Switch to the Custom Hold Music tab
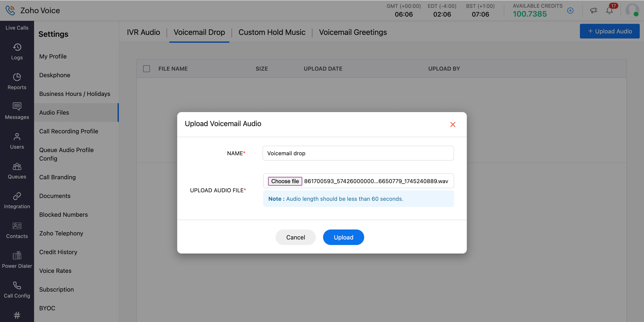 coord(272,32)
